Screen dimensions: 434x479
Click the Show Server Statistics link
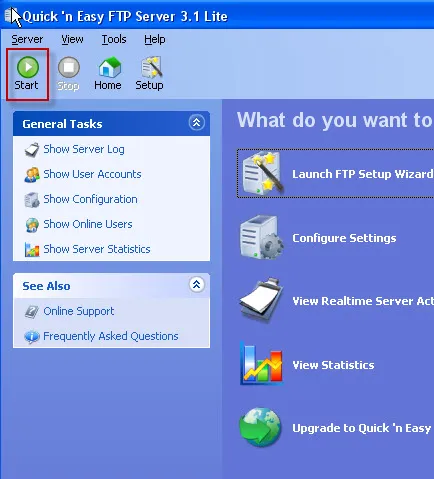(x=97, y=249)
